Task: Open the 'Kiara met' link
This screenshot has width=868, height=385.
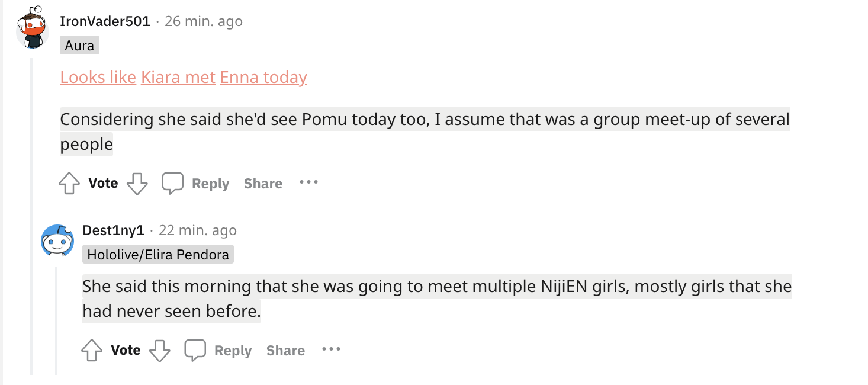Action: (x=178, y=77)
